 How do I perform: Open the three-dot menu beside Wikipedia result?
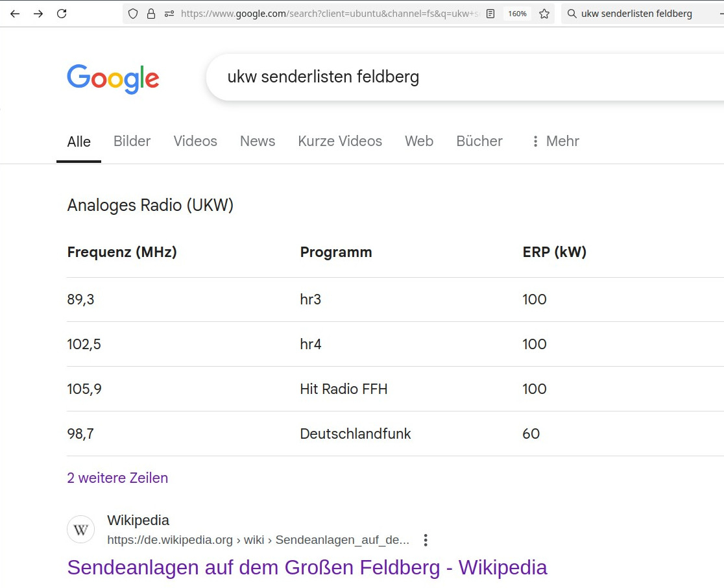point(426,540)
